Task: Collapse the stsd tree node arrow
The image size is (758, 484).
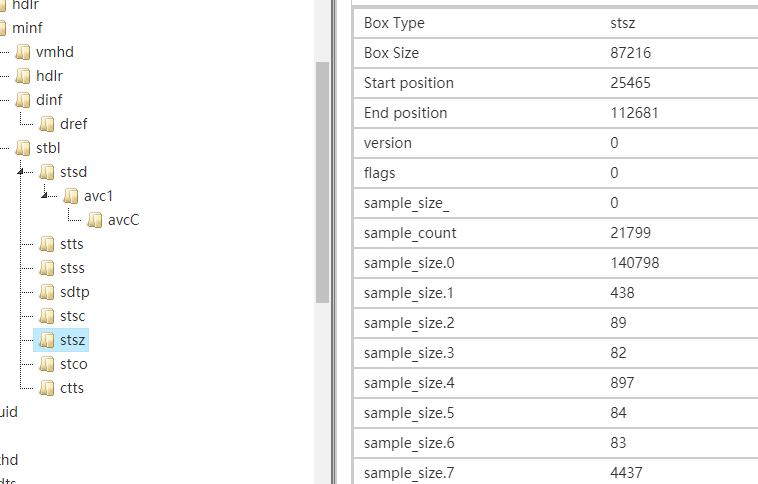Action: pyautogui.click(x=20, y=172)
